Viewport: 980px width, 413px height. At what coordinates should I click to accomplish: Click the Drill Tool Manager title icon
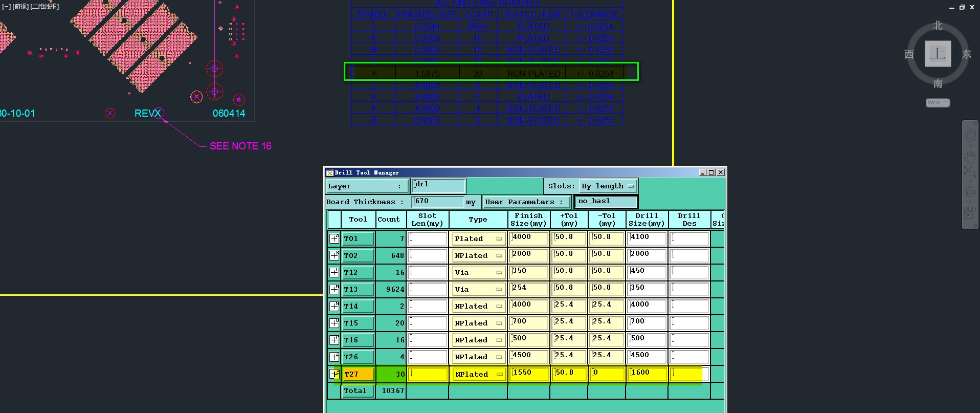point(329,172)
